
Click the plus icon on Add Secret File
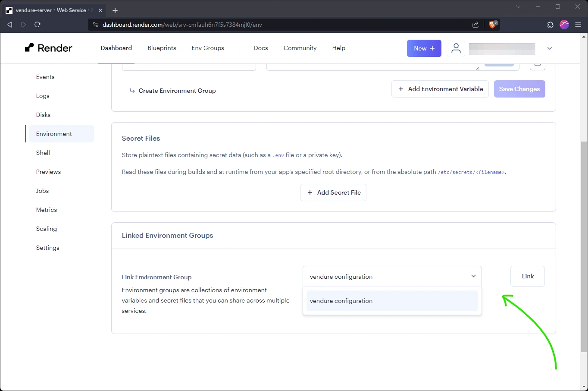click(x=310, y=192)
